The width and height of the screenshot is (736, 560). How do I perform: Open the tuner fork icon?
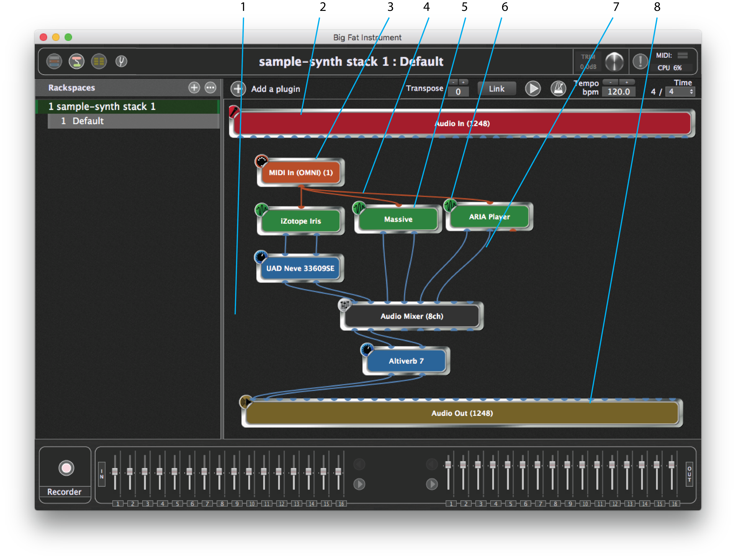tap(121, 61)
